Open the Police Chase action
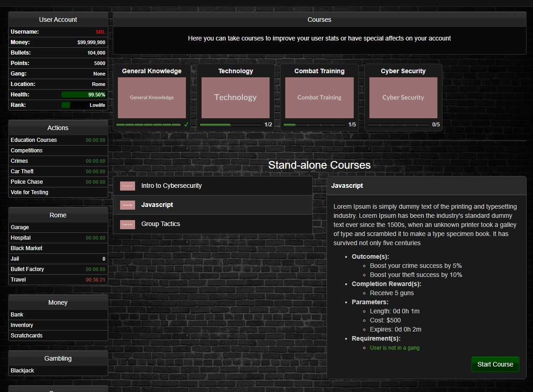 pyautogui.click(x=27, y=182)
